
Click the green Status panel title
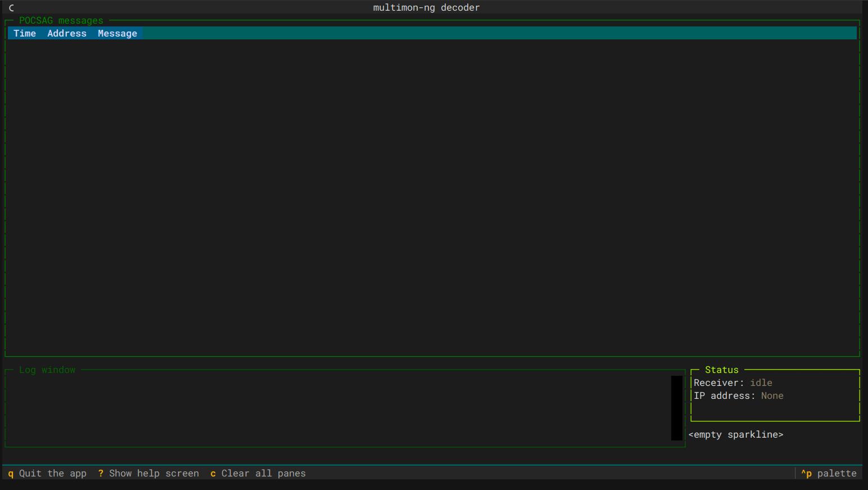point(721,370)
